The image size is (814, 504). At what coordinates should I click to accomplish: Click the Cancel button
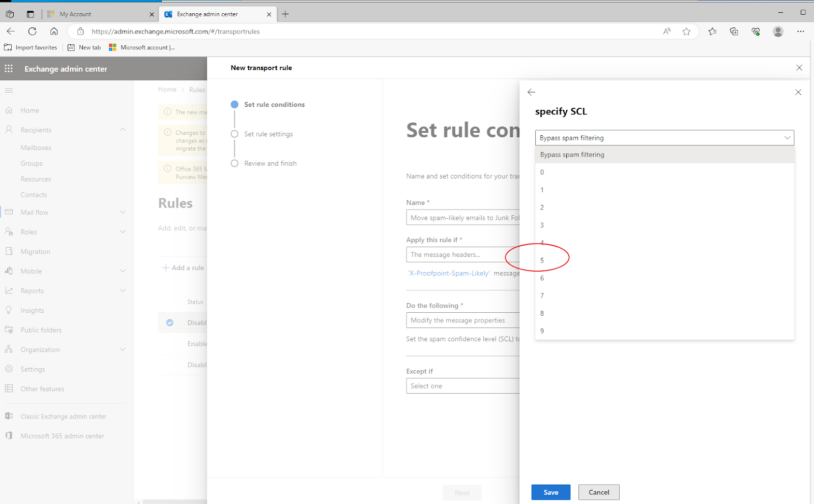tap(599, 492)
